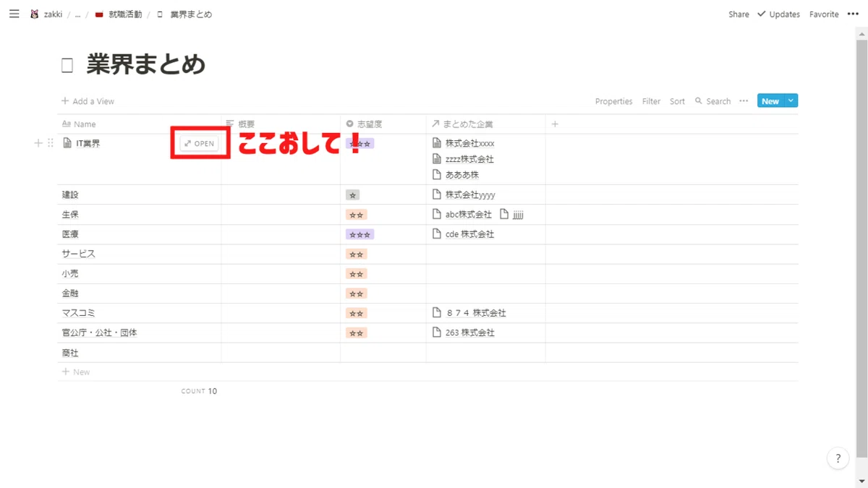Screen dimensions: 868x488
Task: Click the page icon beside 263 株式会社
Action: [436, 333]
